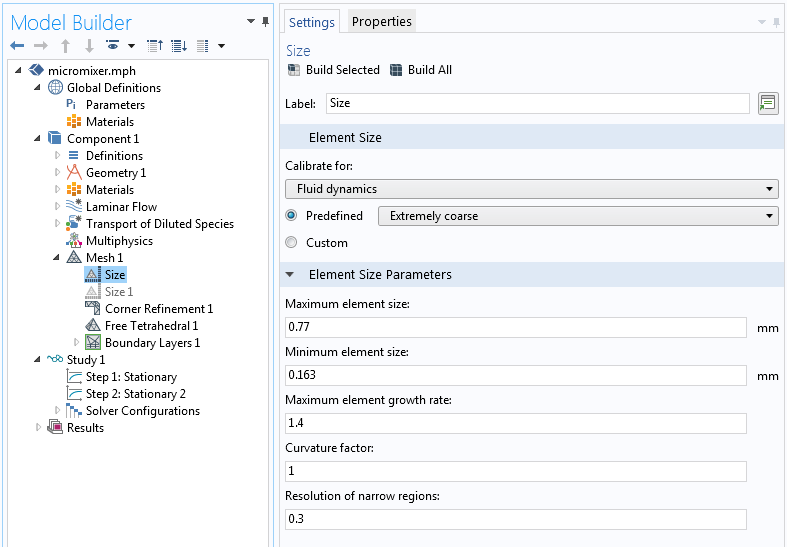This screenshot has height=547, width=787.
Task: Expand the Results node
Action: 38,428
